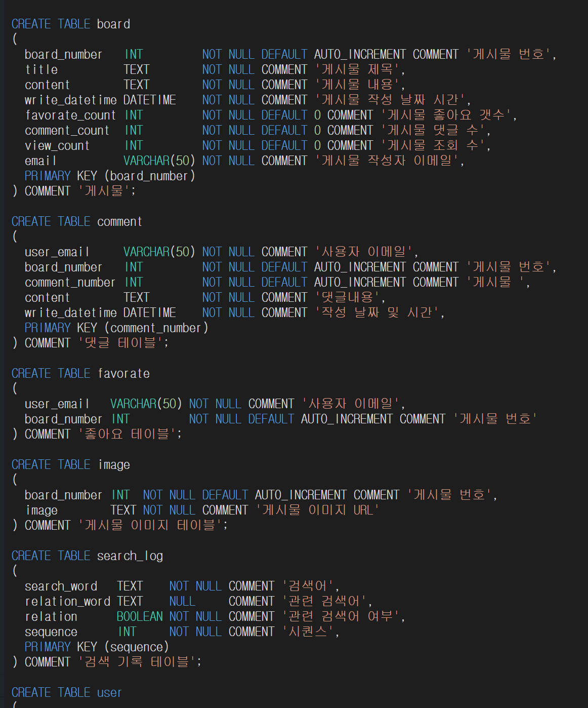This screenshot has width=588, height=708.
Task: Click the 'image' column name with TEXT type
Action: 41,510
